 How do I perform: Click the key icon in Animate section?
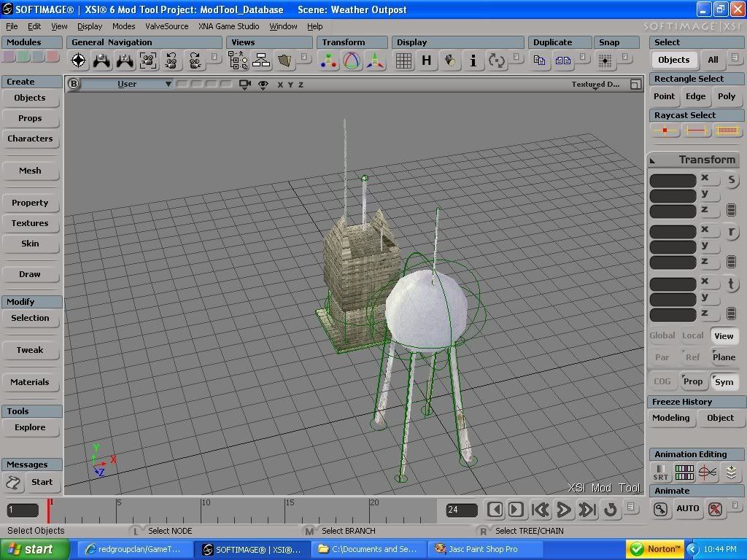(660, 509)
